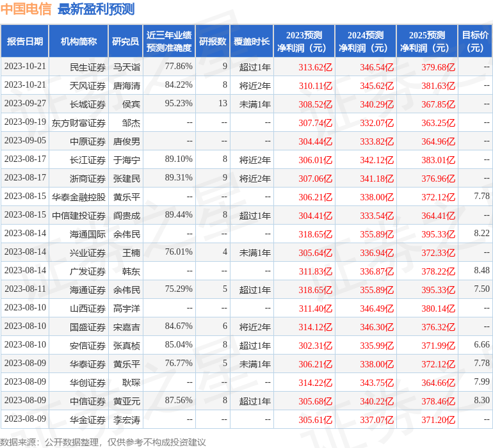Click researcher name 邹杰
Image resolution: width=493 pixels, height=448 pixels.
(131, 123)
